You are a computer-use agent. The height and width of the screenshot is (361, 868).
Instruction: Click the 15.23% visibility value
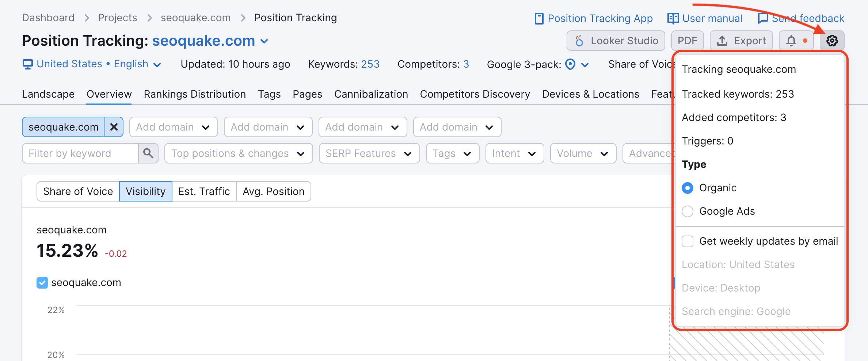67,251
